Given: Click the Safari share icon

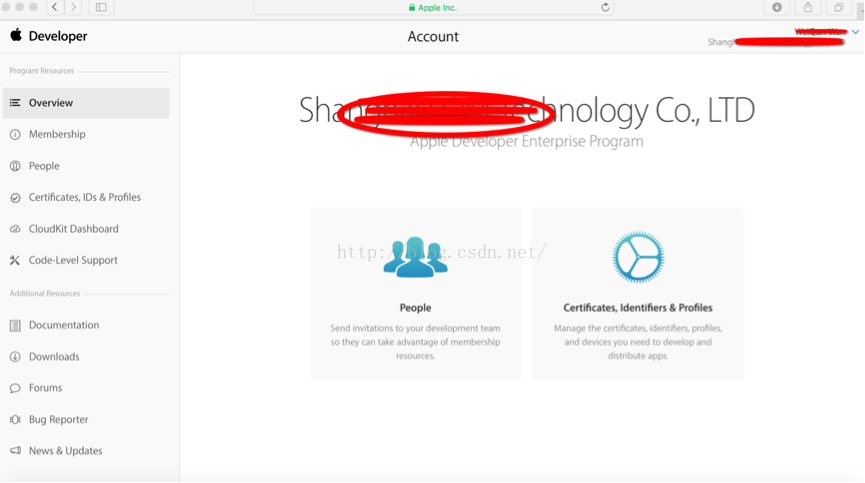Looking at the screenshot, I should (808, 7).
